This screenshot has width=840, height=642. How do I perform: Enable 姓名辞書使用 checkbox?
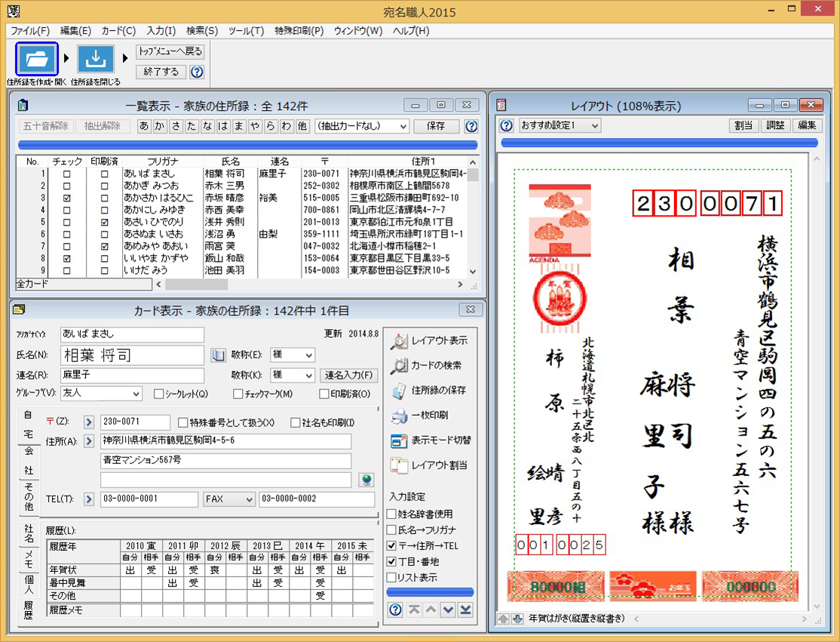click(x=391, y=514)
